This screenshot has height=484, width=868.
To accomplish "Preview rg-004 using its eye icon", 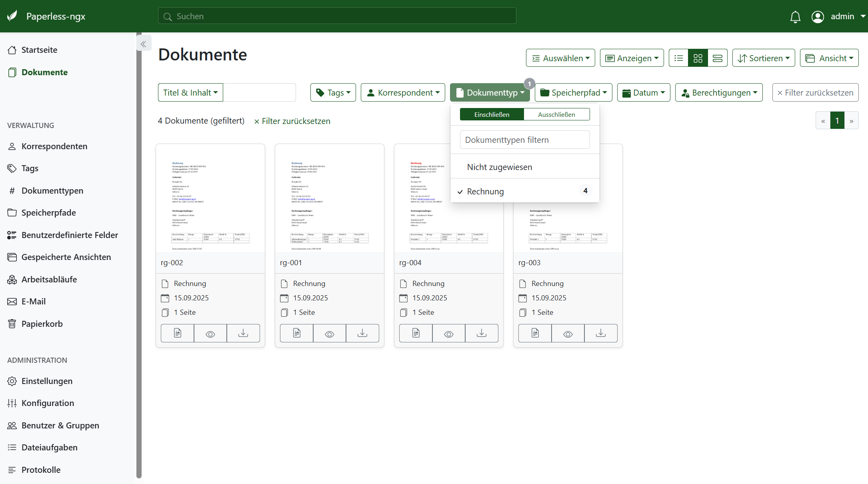I will point(448,333).
